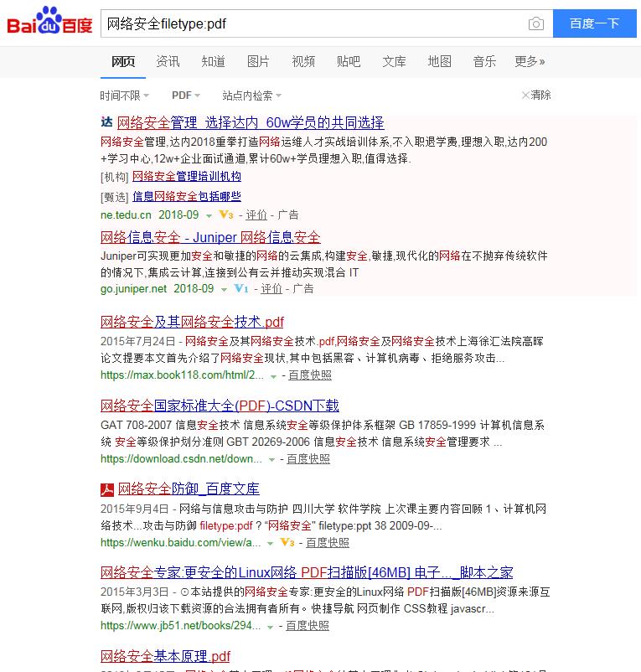Image resolution: width=641 pixels, height=672 pixels.
Task: Open 网络安全管理_选择达内 ad title link
Action: [x=251, y=123]
